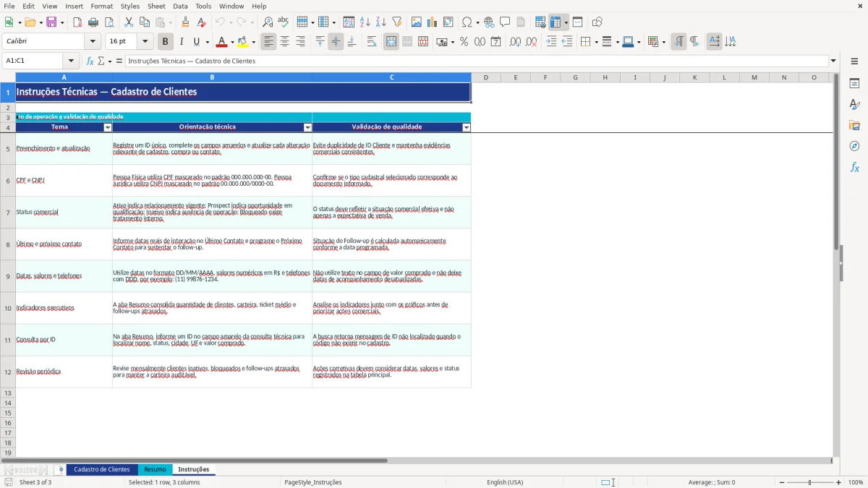Viewport: 868px width, 488px height.
Task: Click the Cut scissors icon
Action: [x=129, y=22]
